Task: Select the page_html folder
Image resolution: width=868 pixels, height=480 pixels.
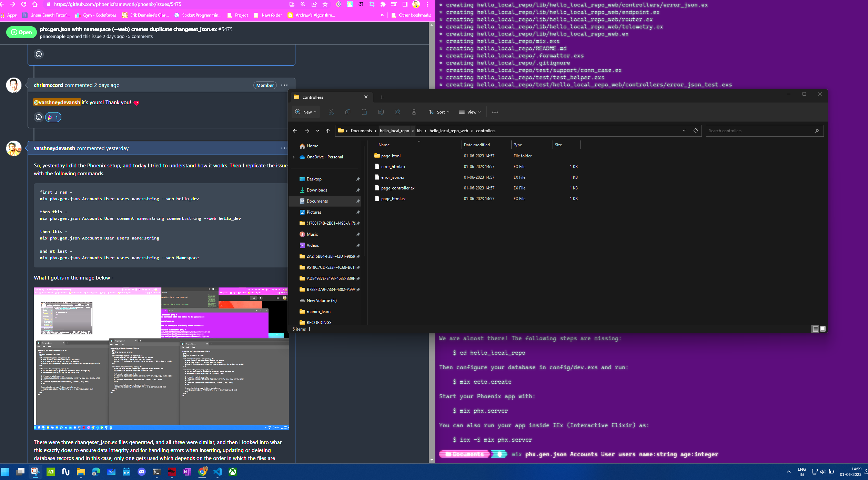Action: [x=391, y=156]
